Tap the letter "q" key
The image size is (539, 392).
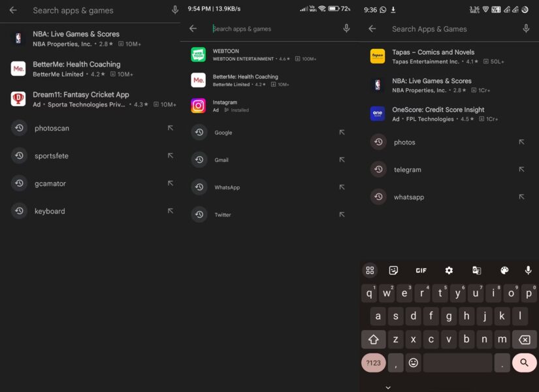(x=369, y=293)
